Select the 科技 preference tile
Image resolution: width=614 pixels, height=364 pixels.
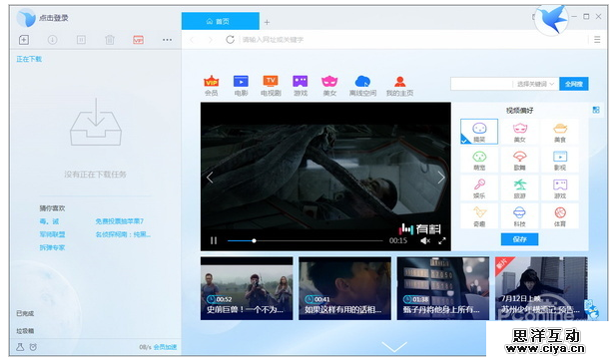(519, 216)
